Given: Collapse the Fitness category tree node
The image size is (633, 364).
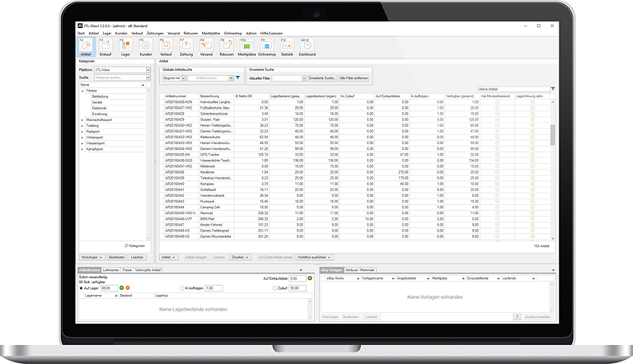Looking at the screenshot, I should click(x=82, y=91).
